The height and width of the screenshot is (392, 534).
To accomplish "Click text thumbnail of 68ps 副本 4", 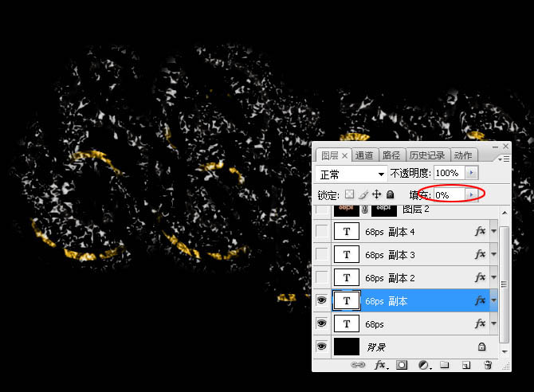I will 347,232.
